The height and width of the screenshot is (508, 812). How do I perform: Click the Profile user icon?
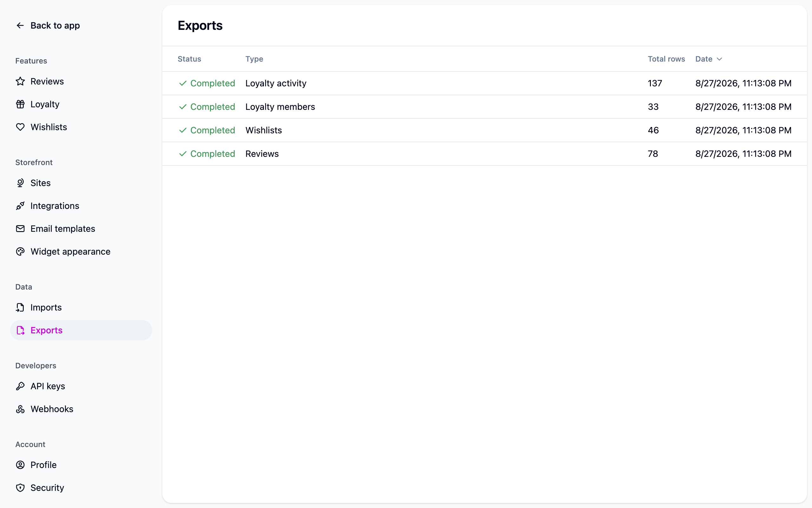20,465
